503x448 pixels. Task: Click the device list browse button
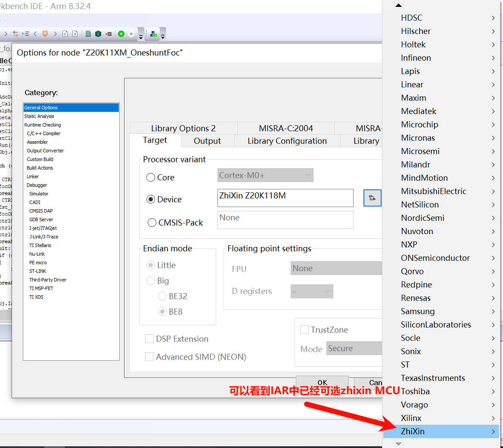[372, 198]
